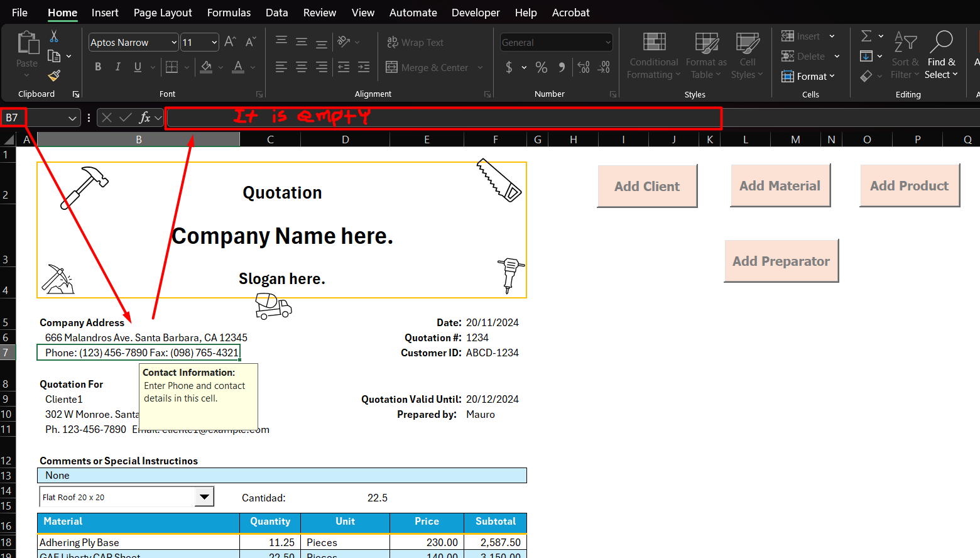Expand the Name Box dropdown arrow
980x558 pixels.
(72, 118)
